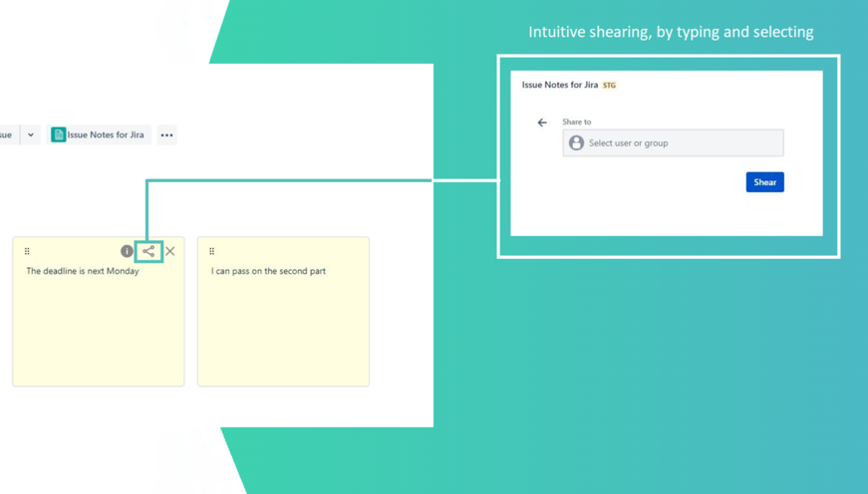Close the deadline note with X
Screen dimensions: 868x494
coord(170,251)
